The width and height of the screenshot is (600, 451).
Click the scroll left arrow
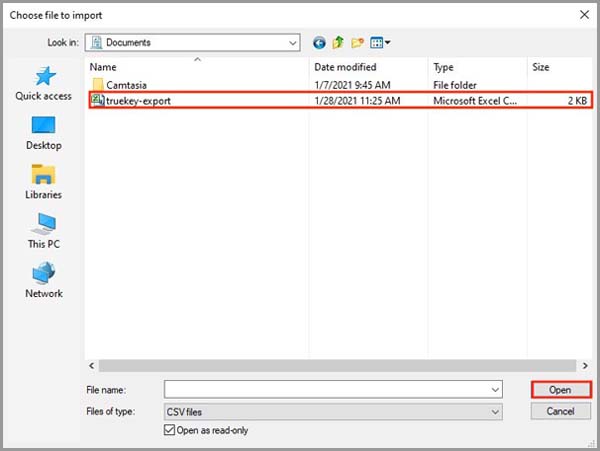(x=92, y=366)
